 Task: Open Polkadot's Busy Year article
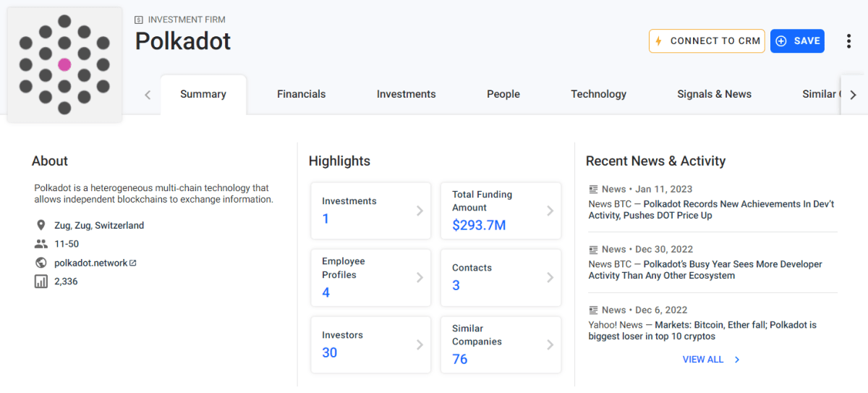pos(706,270)
